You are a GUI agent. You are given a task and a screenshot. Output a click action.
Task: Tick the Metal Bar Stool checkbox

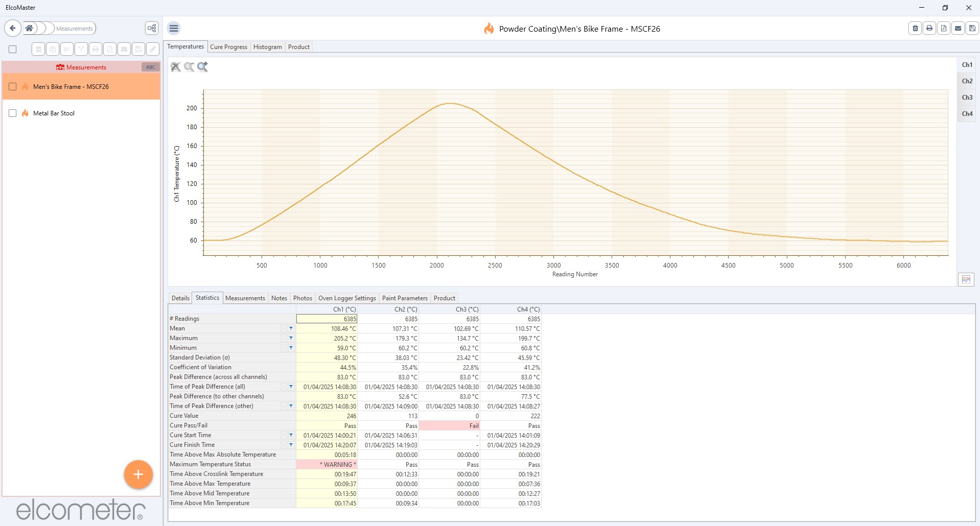coord(13,113)
